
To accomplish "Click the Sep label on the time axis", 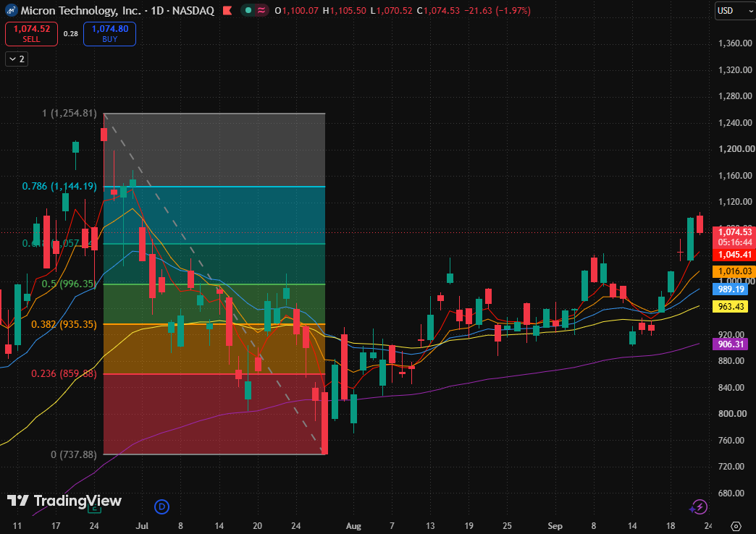I will click(555, 526).
